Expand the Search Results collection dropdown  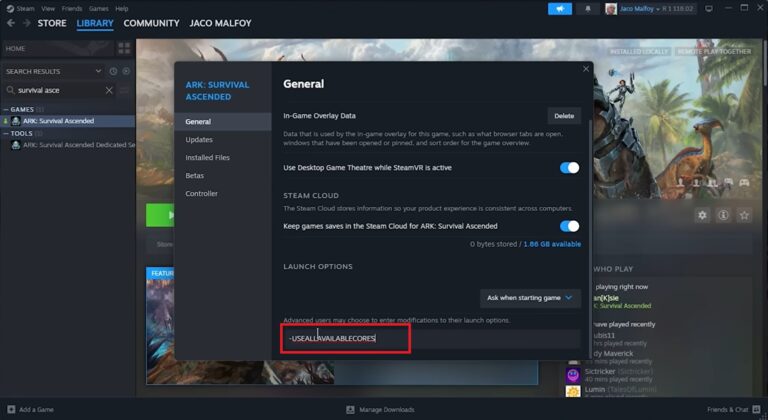98,71
